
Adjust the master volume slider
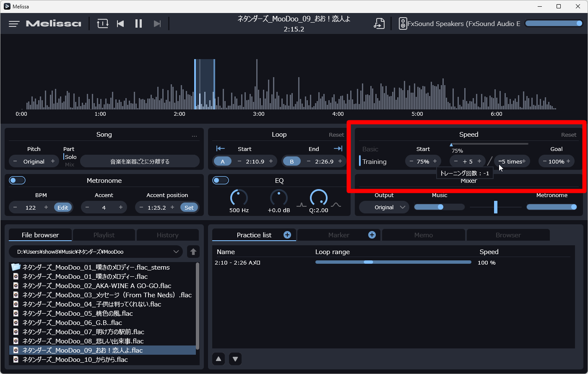pos(554,23)
